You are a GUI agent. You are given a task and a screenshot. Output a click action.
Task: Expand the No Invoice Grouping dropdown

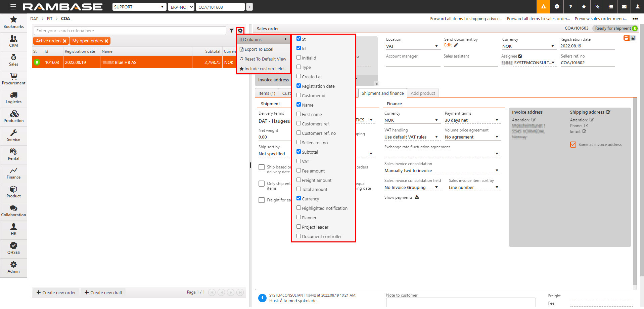[412, 187]
